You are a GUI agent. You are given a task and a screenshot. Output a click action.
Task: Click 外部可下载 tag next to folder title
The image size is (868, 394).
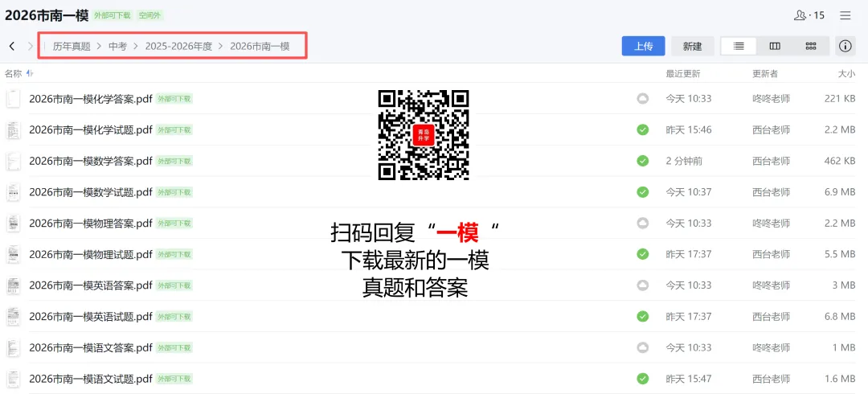113,15
